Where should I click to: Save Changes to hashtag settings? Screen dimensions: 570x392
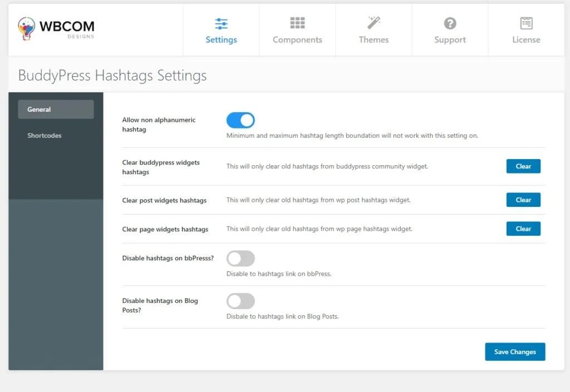point(515,352)
